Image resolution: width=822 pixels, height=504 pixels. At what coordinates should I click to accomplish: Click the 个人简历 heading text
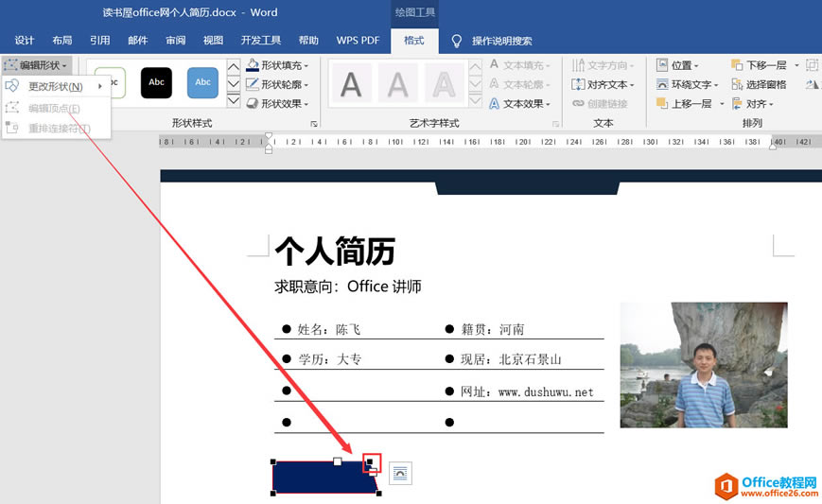(x=335, y=252)
